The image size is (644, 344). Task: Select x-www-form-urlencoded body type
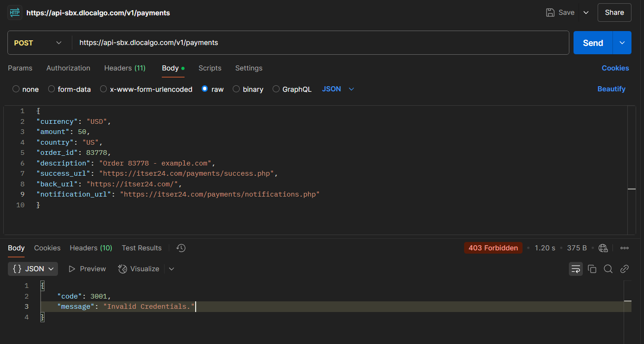click(x=103, y=89)
